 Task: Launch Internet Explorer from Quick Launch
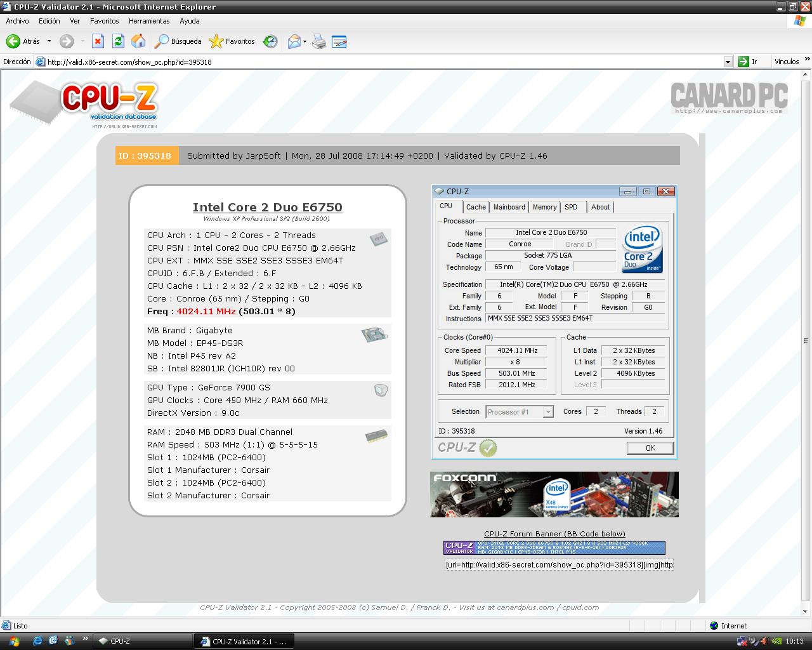point(37,641)
